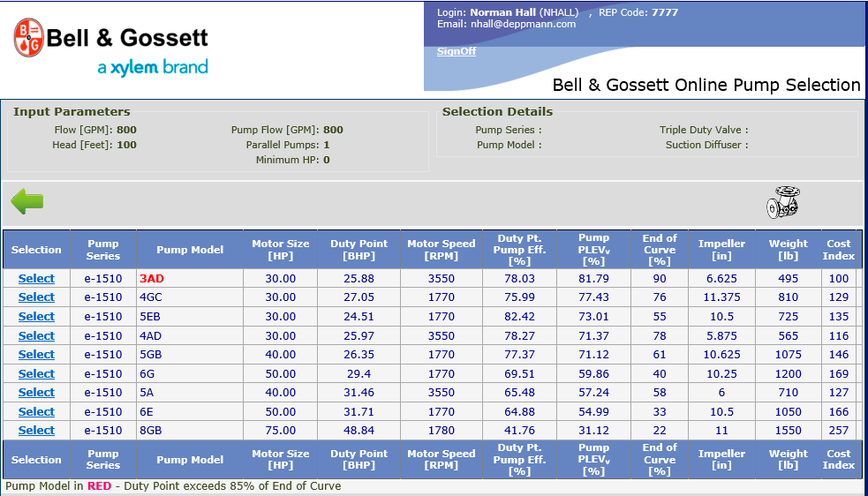Click the REP Code 7777 text
The image size is (868, 496).
[x=638, y=12]
